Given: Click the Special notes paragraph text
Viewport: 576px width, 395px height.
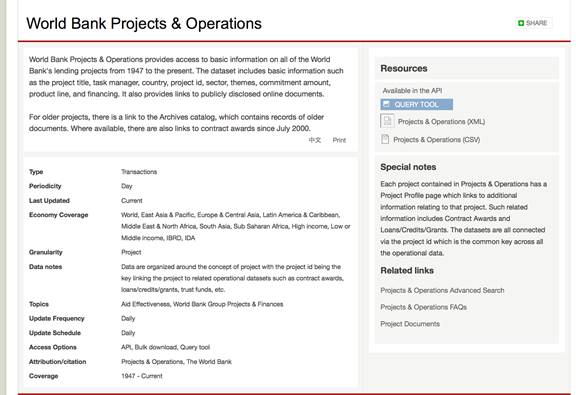Looking at the screenshot, I should pos(464,218).
